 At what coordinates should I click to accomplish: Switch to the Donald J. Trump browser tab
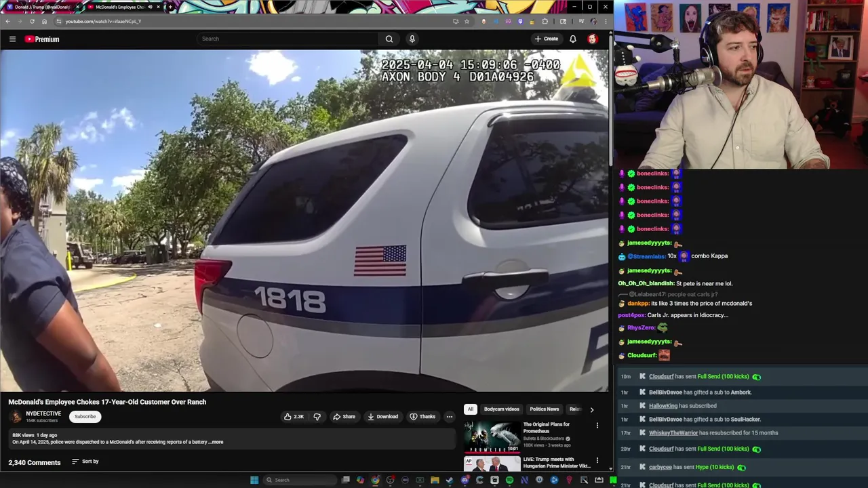pyautogui.click(x=42, y=7)
